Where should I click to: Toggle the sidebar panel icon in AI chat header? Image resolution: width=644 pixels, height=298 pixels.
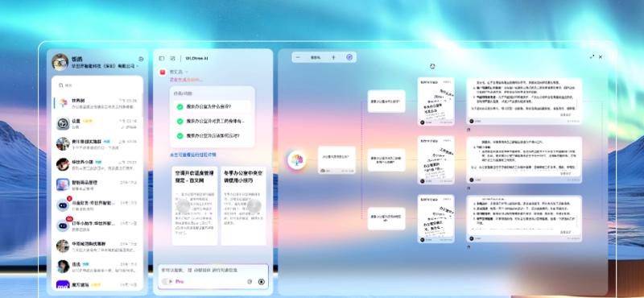162,58
